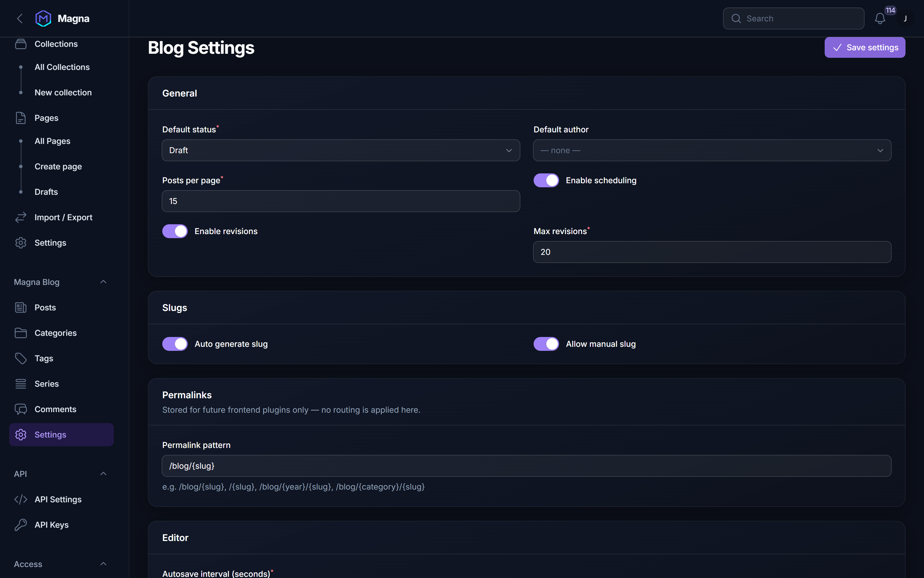924x578 pixels.
Task: Open the Default status dropdown
Action: 341,150
